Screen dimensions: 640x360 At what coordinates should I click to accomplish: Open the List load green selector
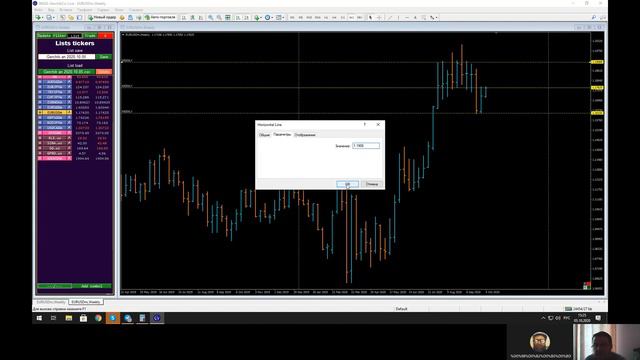point(66,72)
